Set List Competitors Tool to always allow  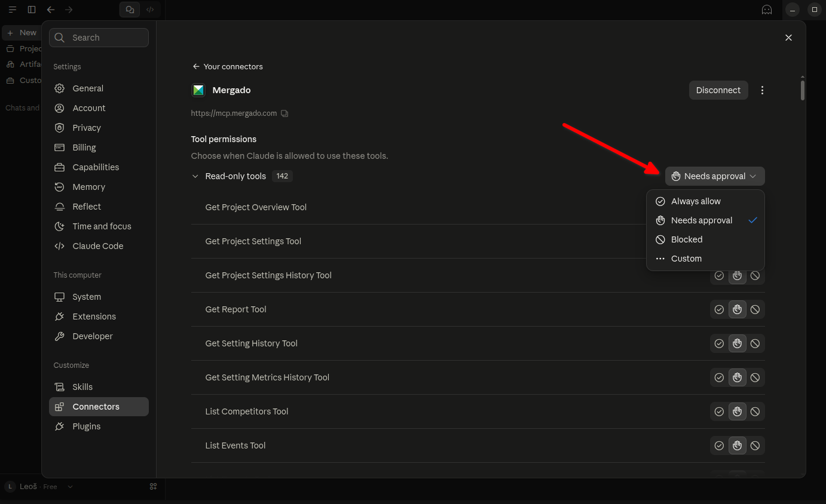pyautogui.click(x=720, y=411)
